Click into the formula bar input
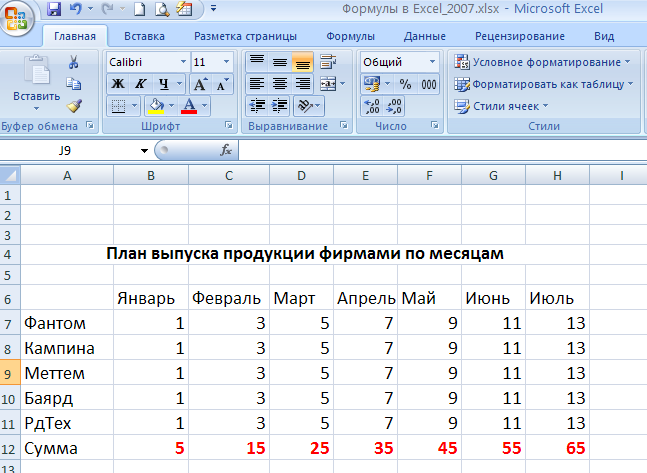The width and height of the screenshot is (647, 473). tap(442, 150)
